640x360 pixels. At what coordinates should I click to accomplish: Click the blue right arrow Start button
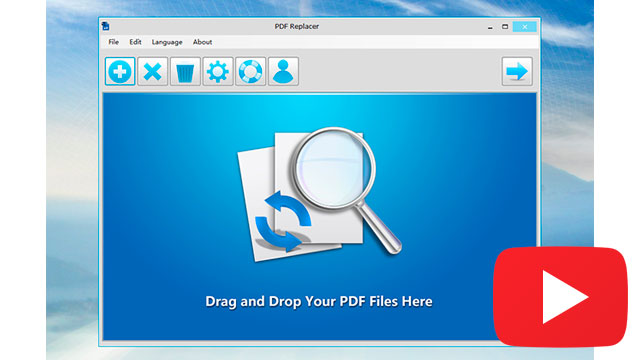(517, 71)
